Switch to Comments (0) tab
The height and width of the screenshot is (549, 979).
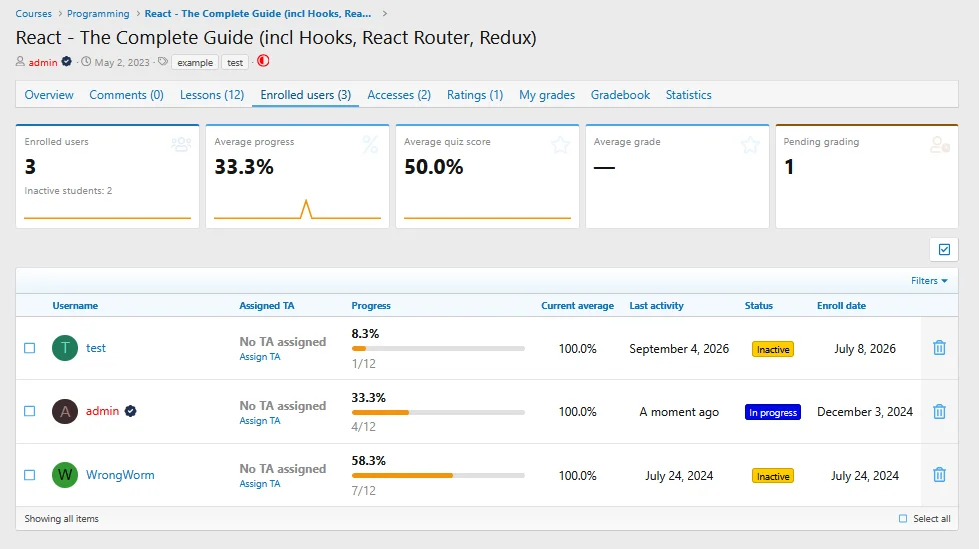[x=126, y=95]
